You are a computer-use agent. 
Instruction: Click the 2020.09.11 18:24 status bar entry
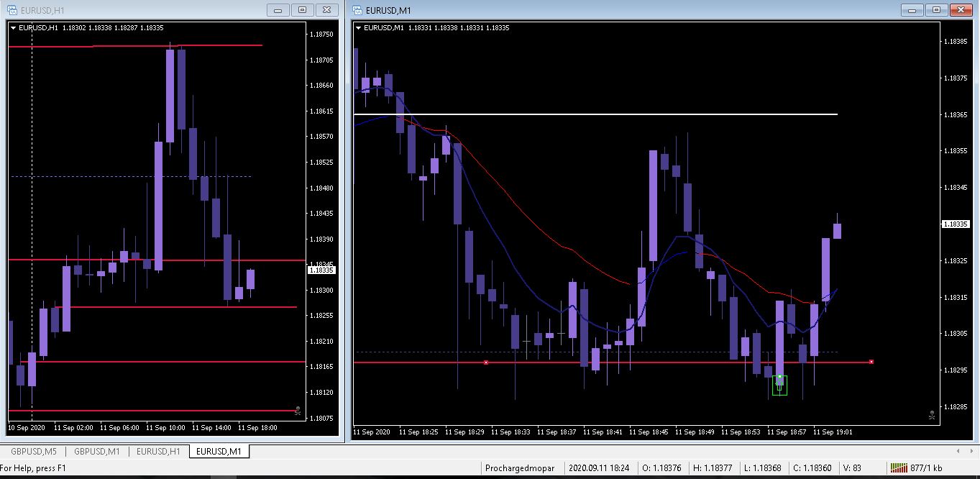[598, 468]
